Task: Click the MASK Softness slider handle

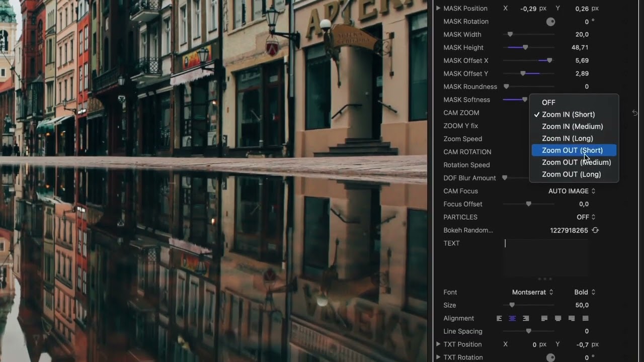Action: (525, 100)
